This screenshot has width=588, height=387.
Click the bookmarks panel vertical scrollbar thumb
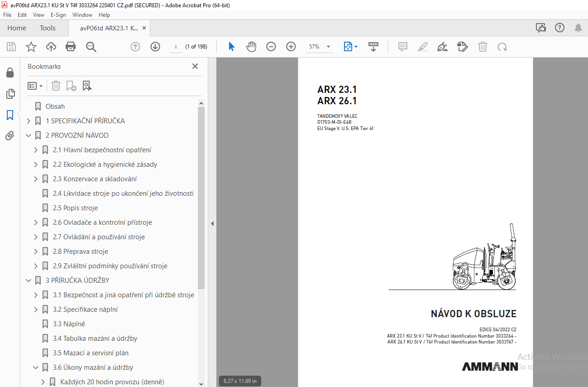point(201,198)
